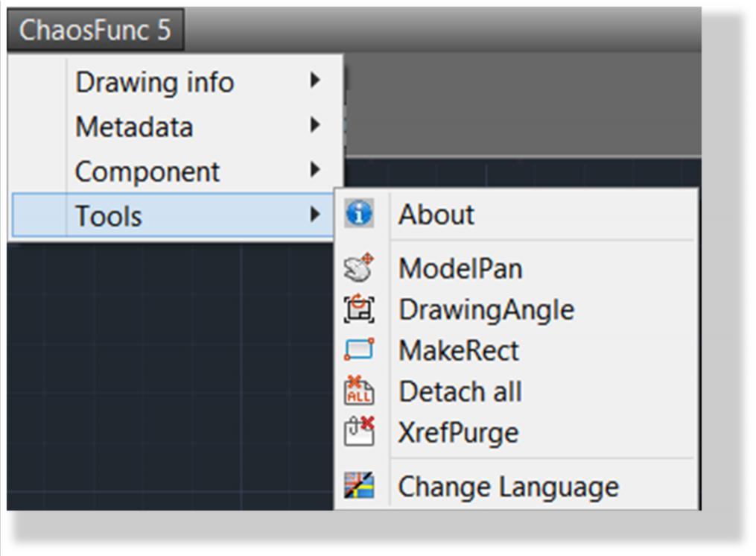Run the DrawingAngle command label
This screenshot has height=556, width=756.
486,310
